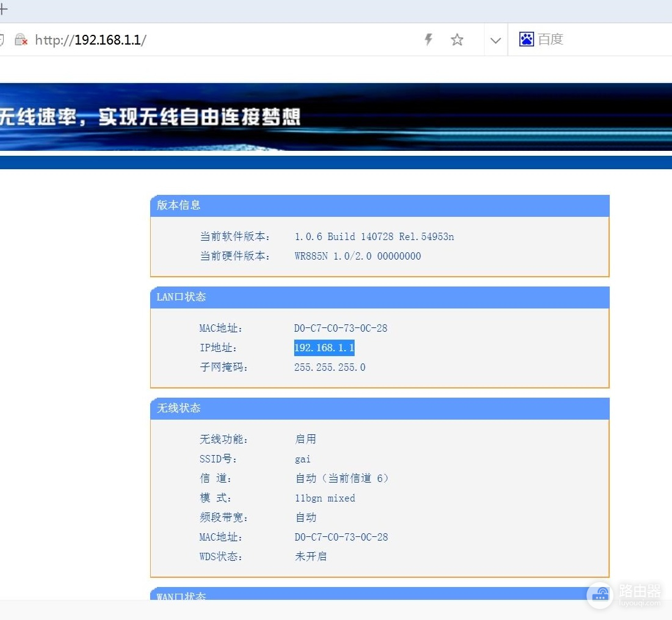
Task: Click the 无线状态 section title bar
Action: click(178, 409)
